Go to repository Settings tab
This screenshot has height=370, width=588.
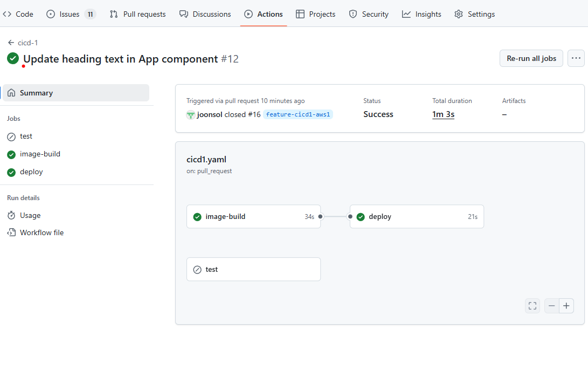pyautogui.click(x=474, y=14)
